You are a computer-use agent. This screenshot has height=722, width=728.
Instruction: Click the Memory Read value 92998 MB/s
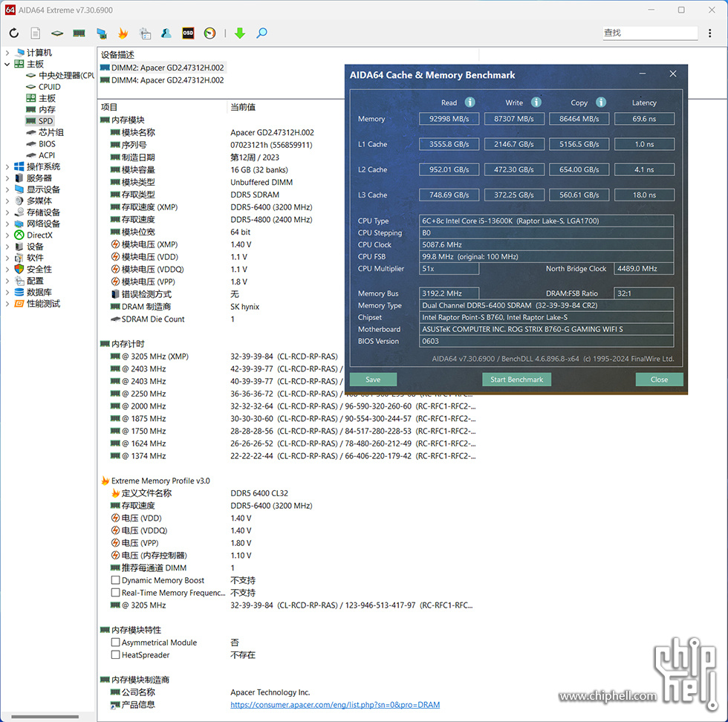[x=449, y=119]
